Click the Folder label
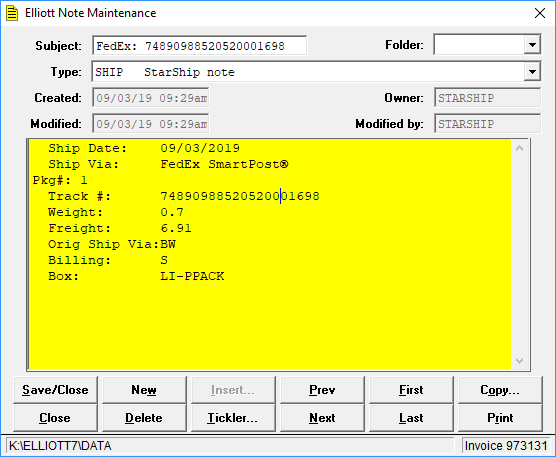The height and width of the screenshot is (457, 556). click(x=404, y=45)
